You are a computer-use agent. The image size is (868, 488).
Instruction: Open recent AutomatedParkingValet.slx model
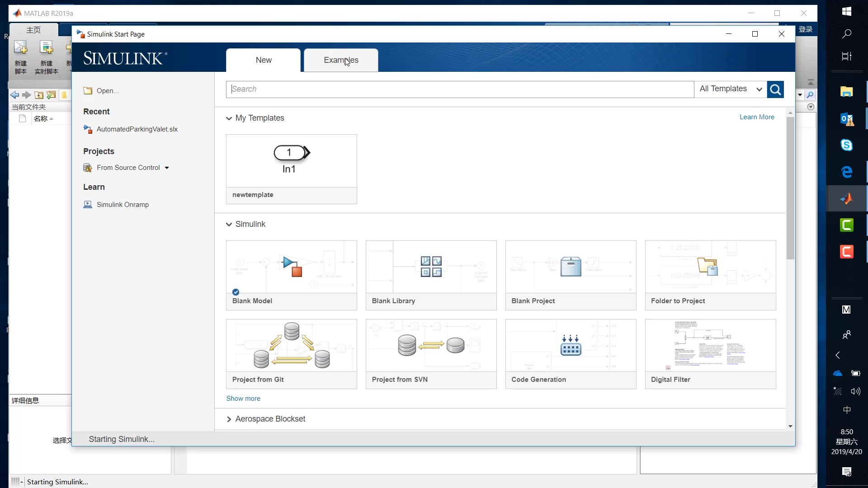click(137, 129)
